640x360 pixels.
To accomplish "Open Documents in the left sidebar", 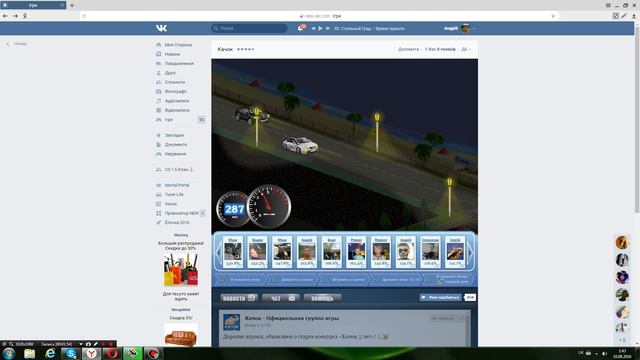I will click(171, 144).
